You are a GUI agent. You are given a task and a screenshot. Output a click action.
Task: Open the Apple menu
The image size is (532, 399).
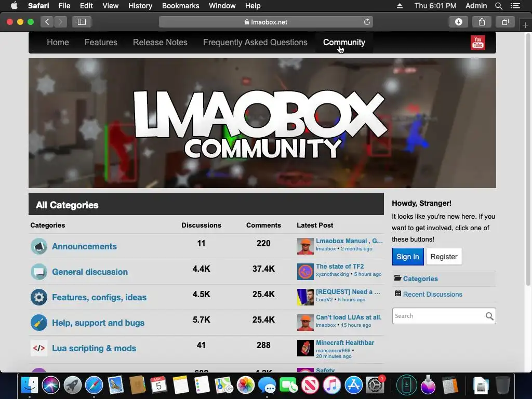click(x=14, y=6)
